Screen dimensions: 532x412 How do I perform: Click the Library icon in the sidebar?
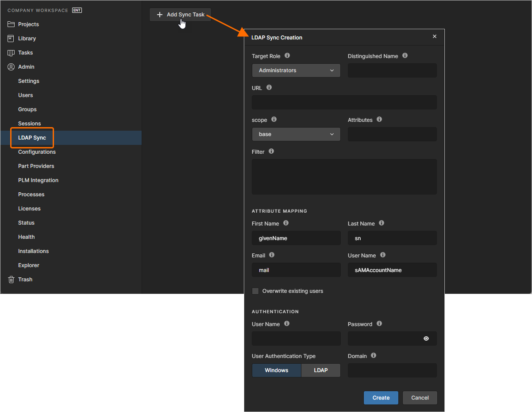pos(12,38)
